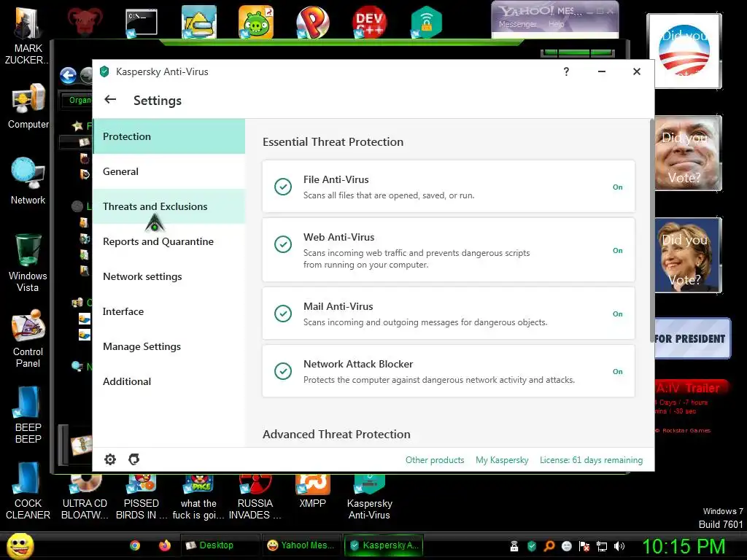Launch Chrome from the taskbar
Viewport: 747px width, 560px height.
pos(135,545)
